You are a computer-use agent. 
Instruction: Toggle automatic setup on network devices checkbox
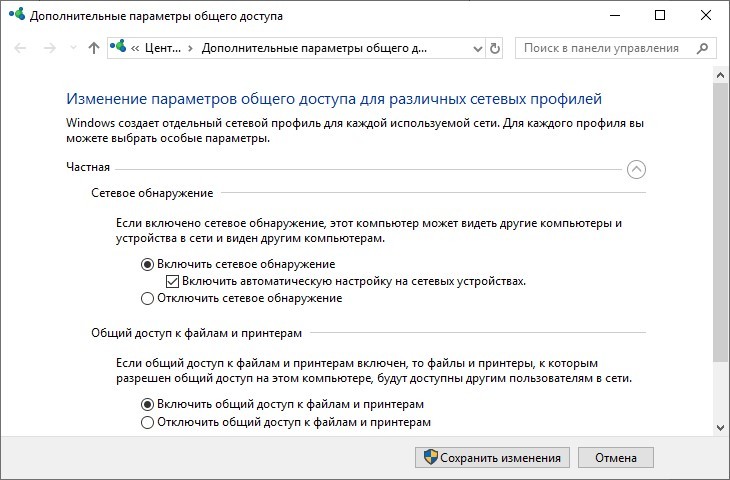(x=173, y=281)
